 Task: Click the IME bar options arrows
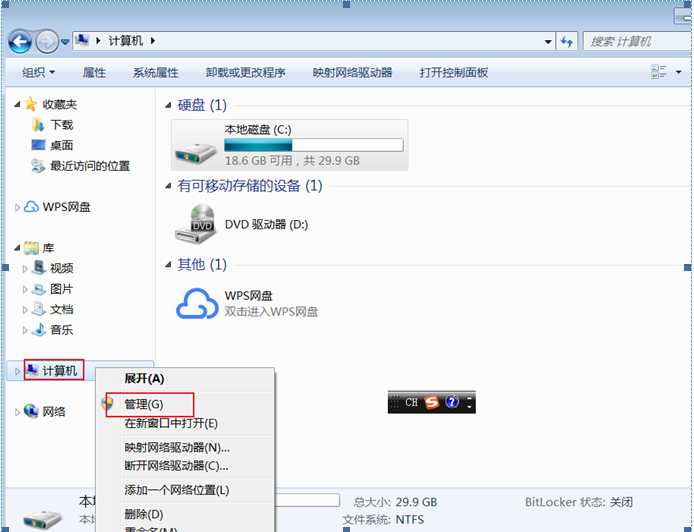click(x=469, y=402)
